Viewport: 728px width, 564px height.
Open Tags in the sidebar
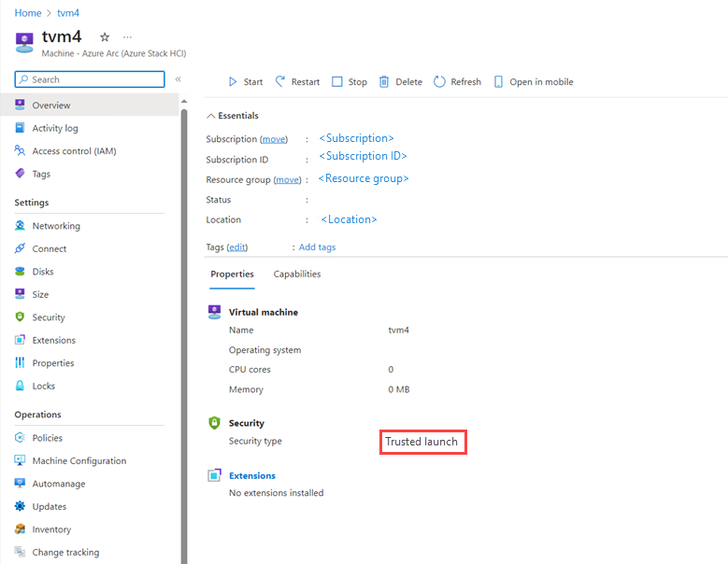pyautogui.click(x=41, y=174)
